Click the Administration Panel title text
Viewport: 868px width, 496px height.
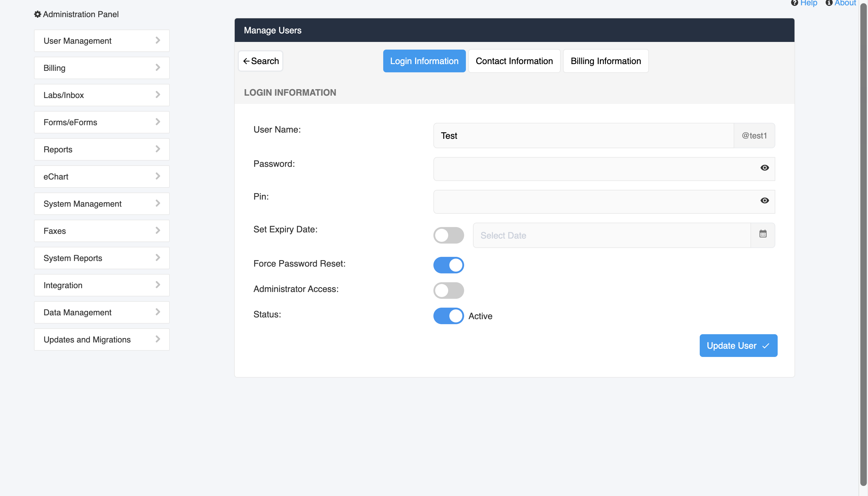[81, 14]
